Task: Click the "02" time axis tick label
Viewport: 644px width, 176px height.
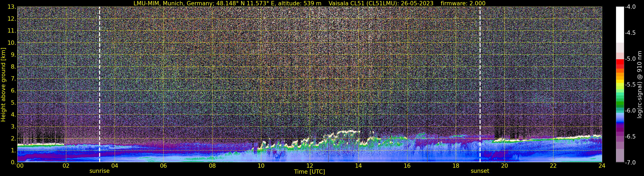Action: (x=66, y=166)
